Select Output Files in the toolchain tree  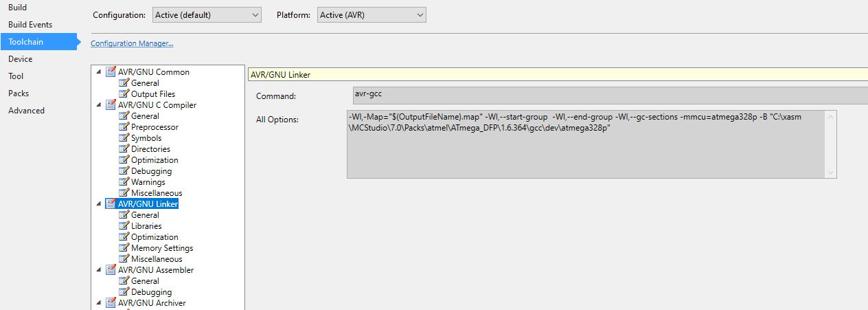pos(153,94)
